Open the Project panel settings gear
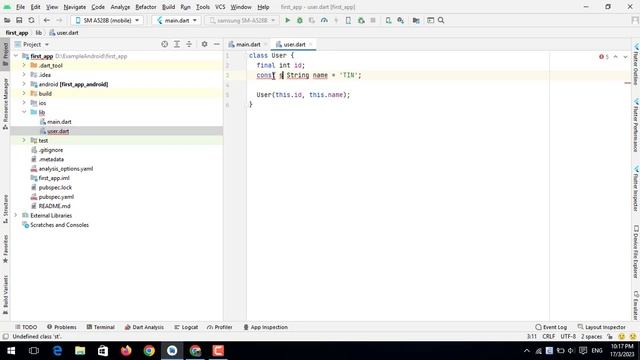Viewport: 640px width, 360px height. (204, 44)
